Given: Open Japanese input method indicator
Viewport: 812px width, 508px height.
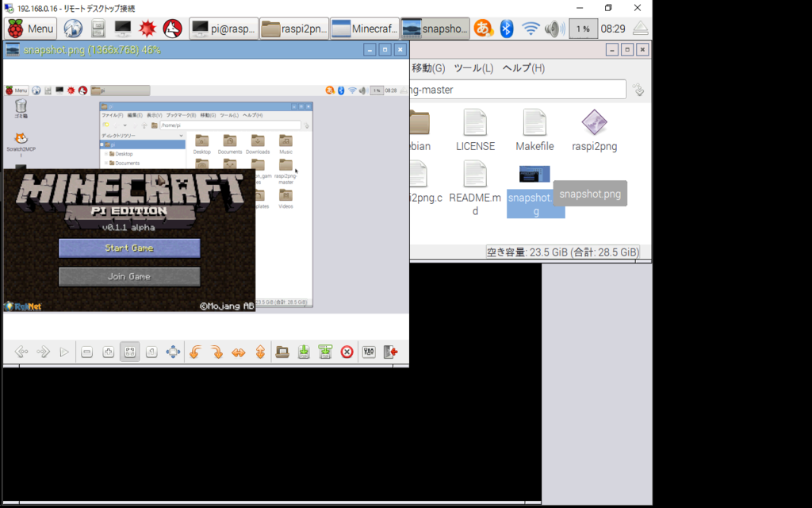Looking at the screenshot, I should (483, 29).
